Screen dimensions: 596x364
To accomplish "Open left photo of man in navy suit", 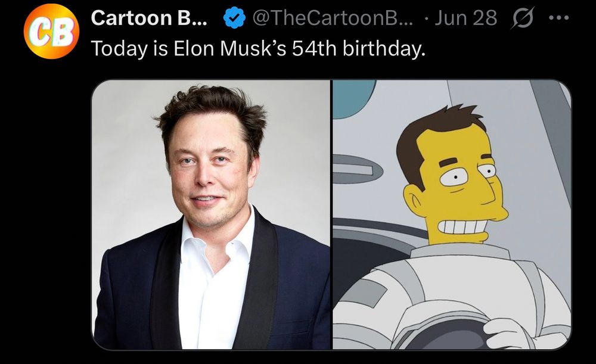I will point(212,214).
